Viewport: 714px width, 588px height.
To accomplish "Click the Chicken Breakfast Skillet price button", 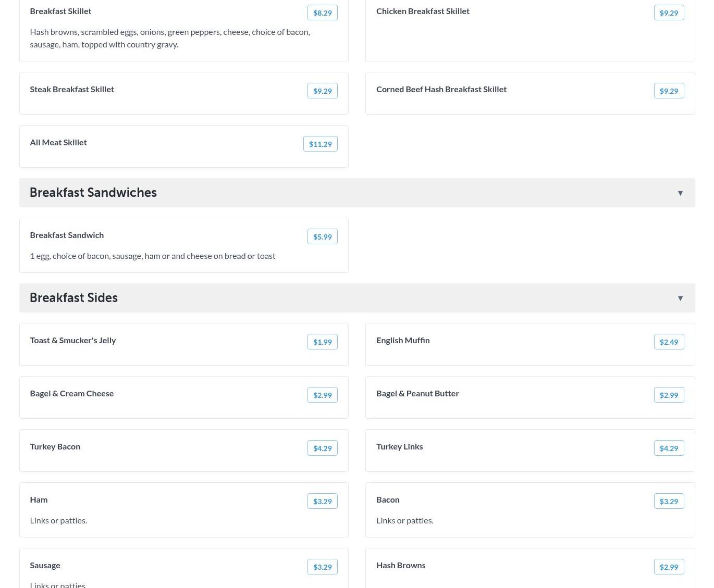I will [x=669, y=12].
